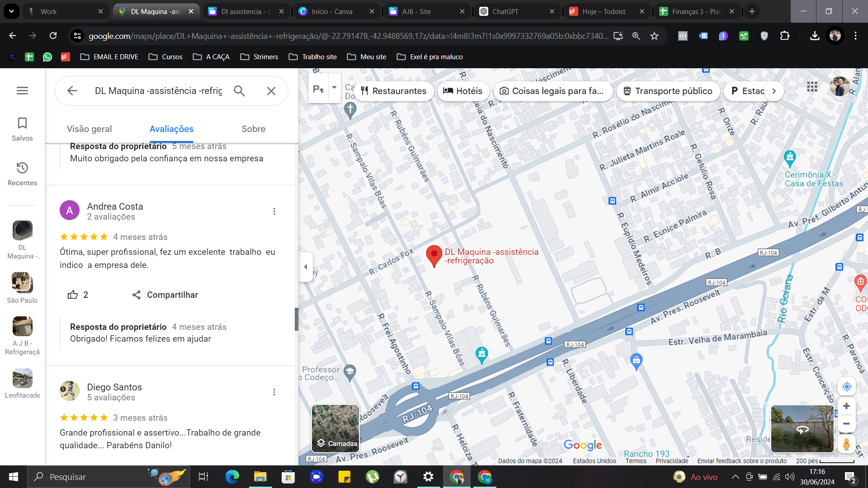
Task: Click Cerimônia X Casa de Festas marker
Action: click(x=790, y=158)
